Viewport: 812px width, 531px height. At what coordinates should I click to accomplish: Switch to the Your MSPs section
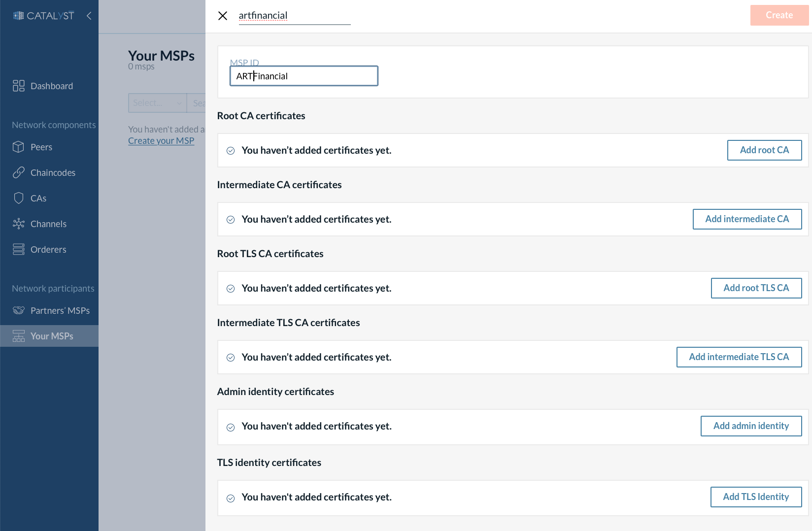click(x=52, y=336)
